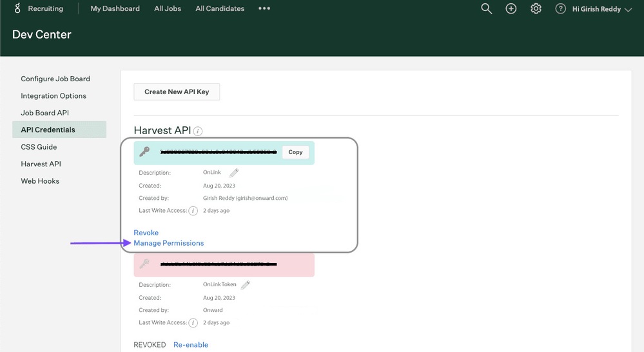Click the plus circle add icon

click(x=511, y=8)
